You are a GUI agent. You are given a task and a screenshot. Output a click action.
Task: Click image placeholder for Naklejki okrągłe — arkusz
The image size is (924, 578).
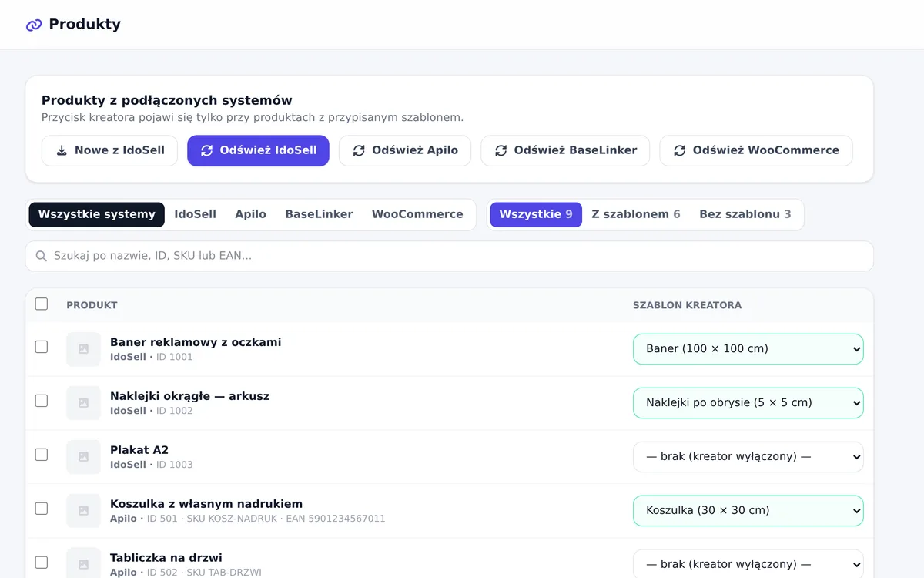pyautogui.click(x=83, y=403)
